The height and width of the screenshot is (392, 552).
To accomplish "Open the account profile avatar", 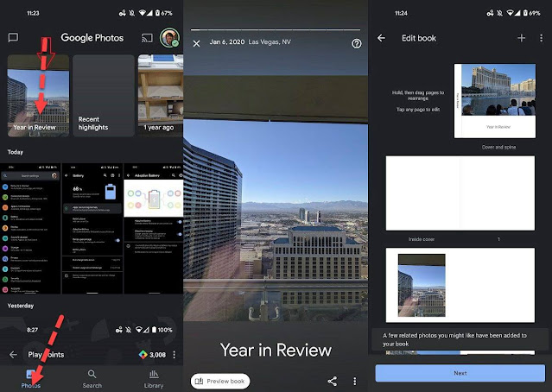I will click(x=169, y=38).
